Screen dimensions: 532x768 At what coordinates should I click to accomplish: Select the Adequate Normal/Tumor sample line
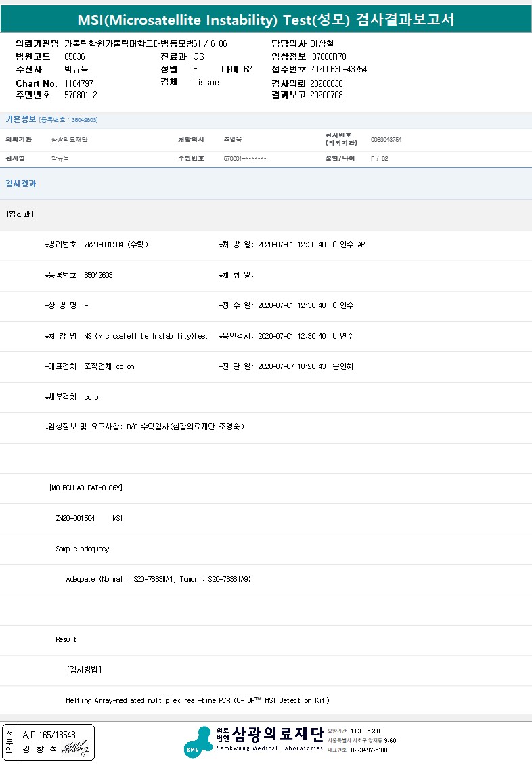158,580
